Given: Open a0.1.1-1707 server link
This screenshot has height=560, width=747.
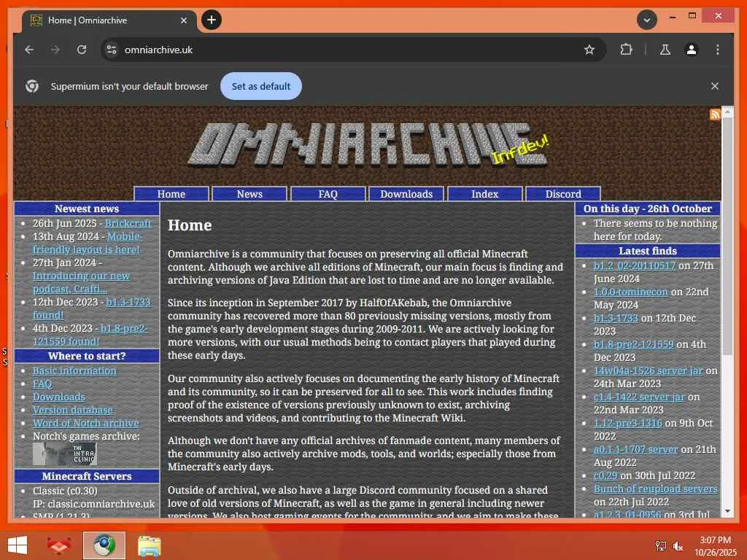Looking at the screenshot, I should tap(635, 449).
